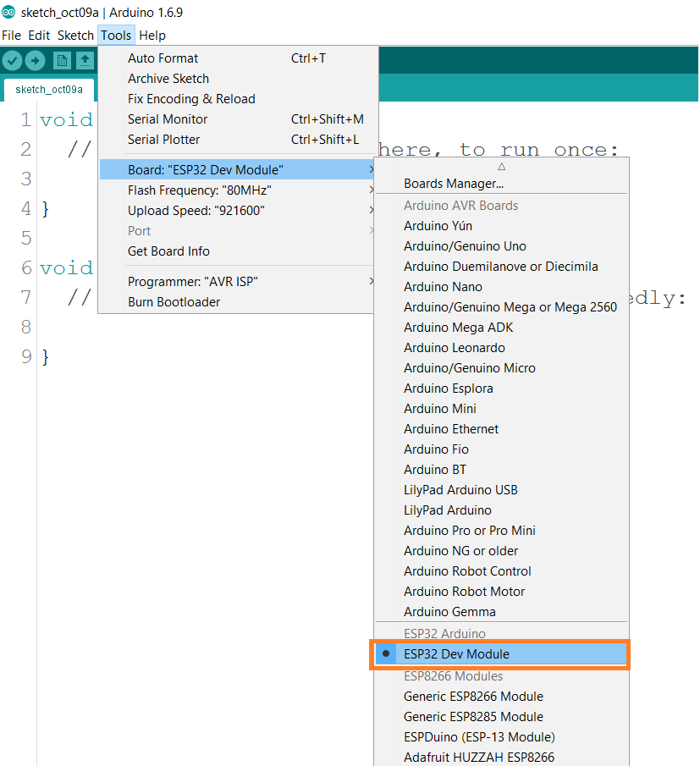The width and height of the screenshot is (700, 766).
Task: Click Burn Bootloader entry
Action: (237, 302)
